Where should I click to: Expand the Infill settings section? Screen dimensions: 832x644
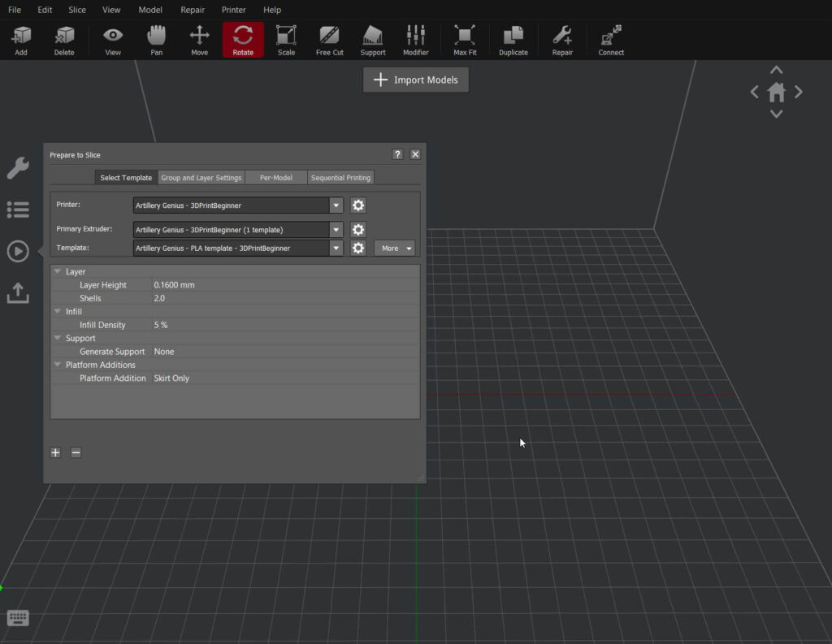57,311
